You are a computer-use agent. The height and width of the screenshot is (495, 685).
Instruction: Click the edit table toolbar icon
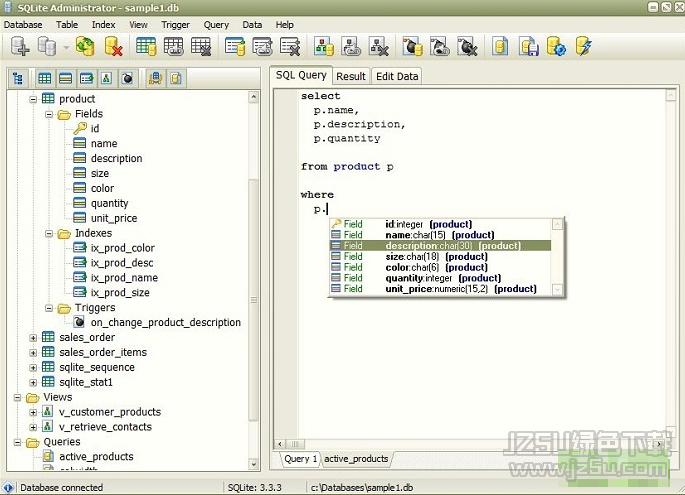coord(173,46)
